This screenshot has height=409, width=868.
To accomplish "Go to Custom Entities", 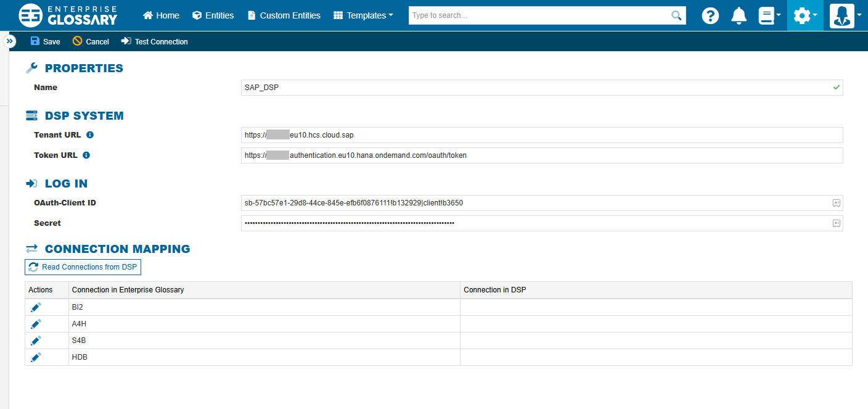I will pyautogui.click(x=284, y=15).
